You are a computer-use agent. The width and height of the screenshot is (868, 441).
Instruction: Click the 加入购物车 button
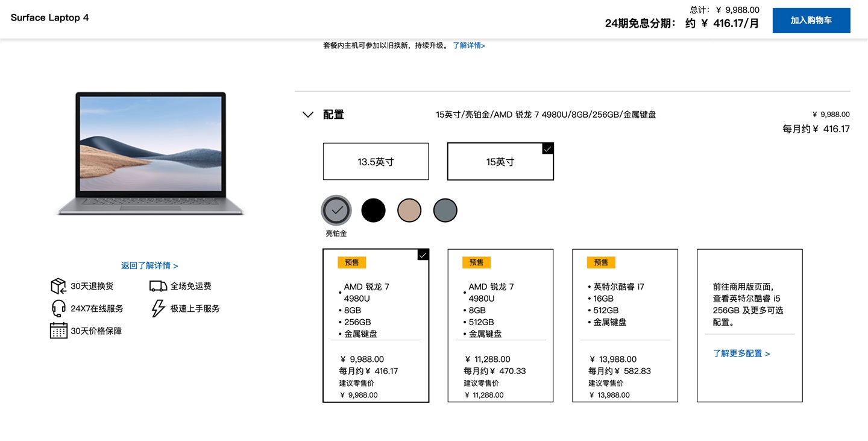click(811, 20)
